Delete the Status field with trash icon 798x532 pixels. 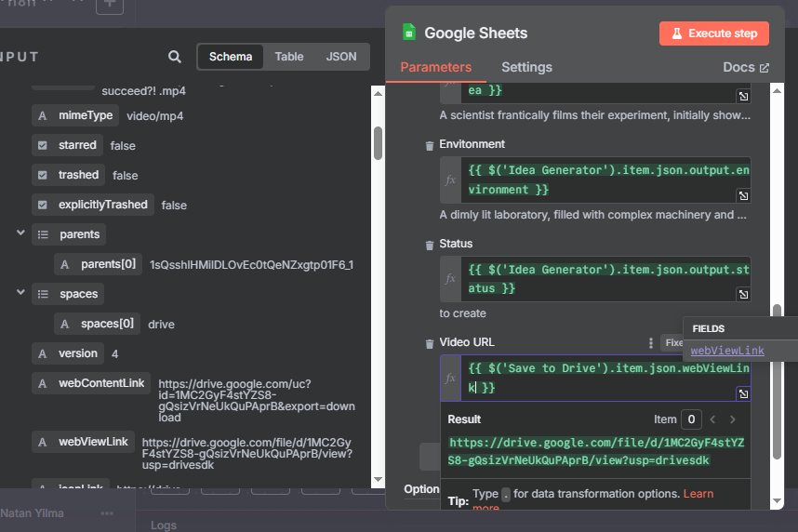(430, 245)
